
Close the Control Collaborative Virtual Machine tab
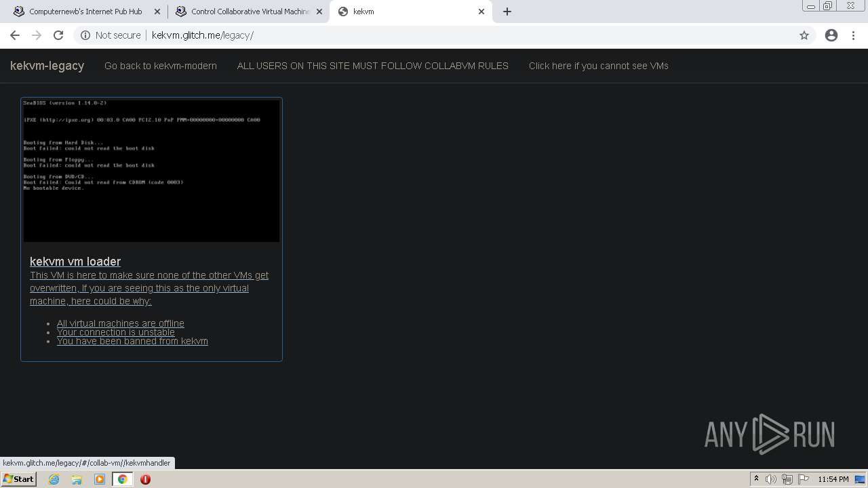tap(319, 12)
